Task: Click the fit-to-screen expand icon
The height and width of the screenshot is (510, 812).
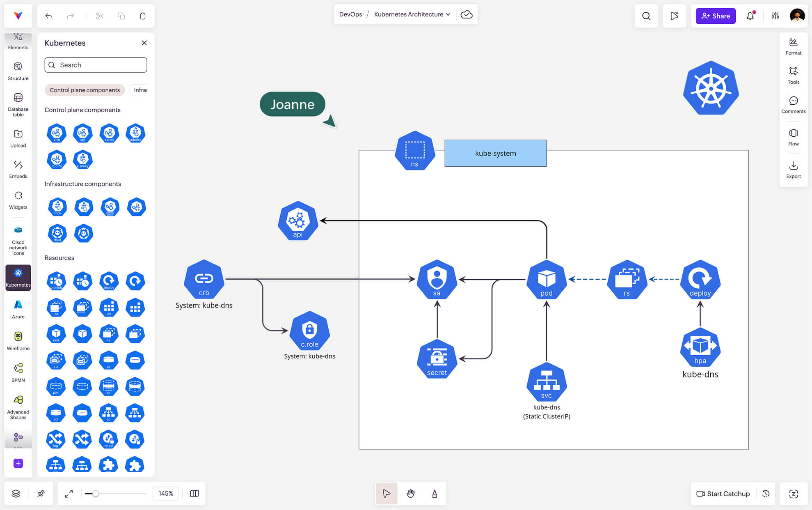Action: click(x=69, y=494)
